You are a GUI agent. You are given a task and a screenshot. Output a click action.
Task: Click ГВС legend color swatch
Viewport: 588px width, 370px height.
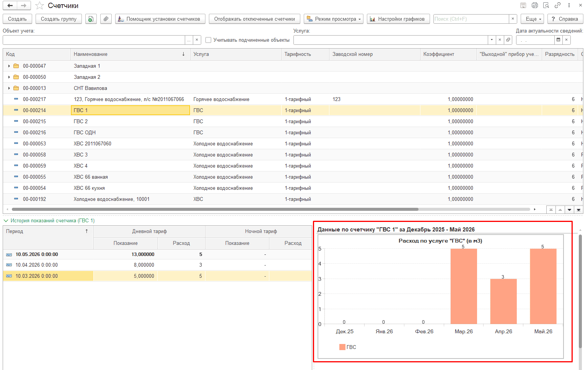pos(342,347)
